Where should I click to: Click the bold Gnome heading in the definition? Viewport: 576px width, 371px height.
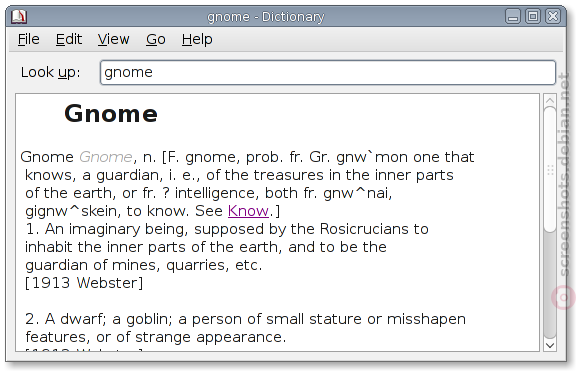tap(111, 114)
